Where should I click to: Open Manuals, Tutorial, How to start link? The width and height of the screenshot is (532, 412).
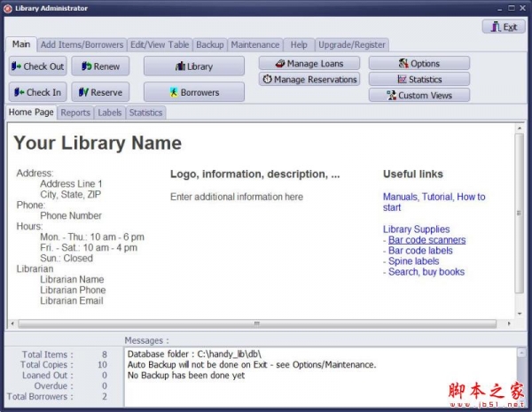click(x=434, y=202)
